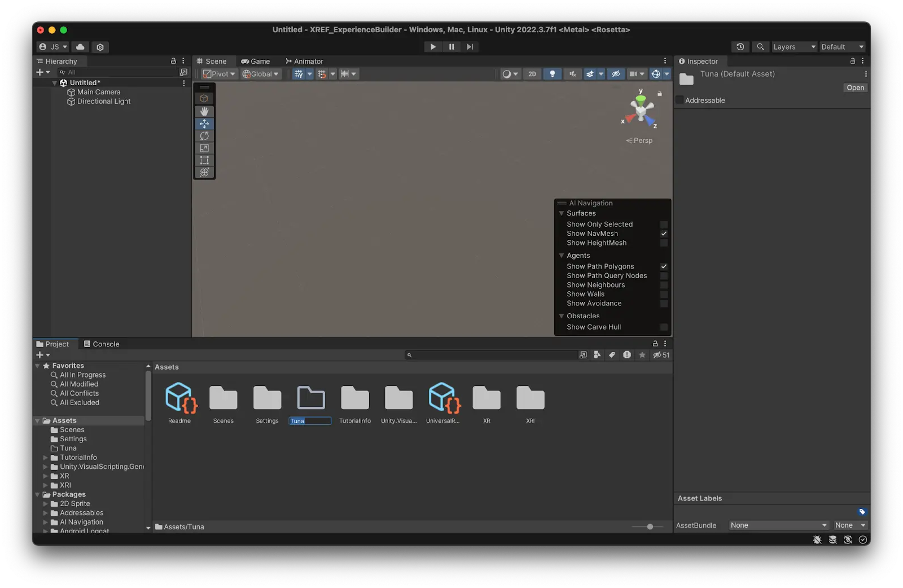Enable Show Only Selected checkbox
This screenshot has height=588, width=903.
[664, 225]
